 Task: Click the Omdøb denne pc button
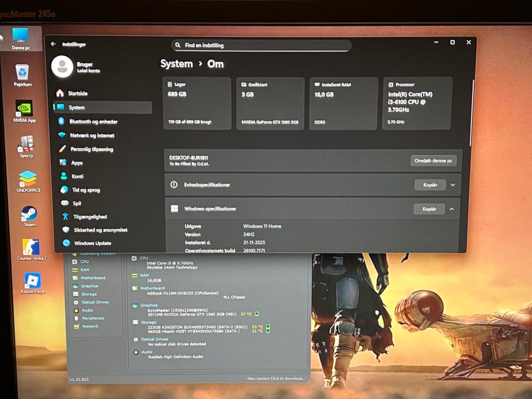pos(433,161)
